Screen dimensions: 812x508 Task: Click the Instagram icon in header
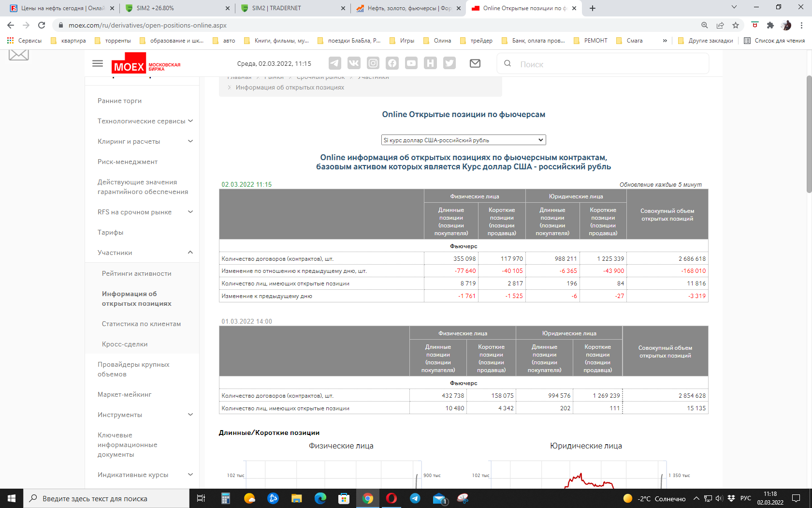(x=373, y=63)
